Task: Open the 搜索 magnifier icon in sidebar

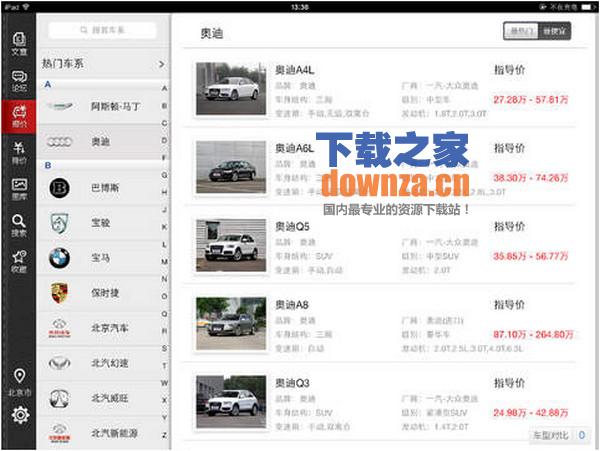Action: 19,225
